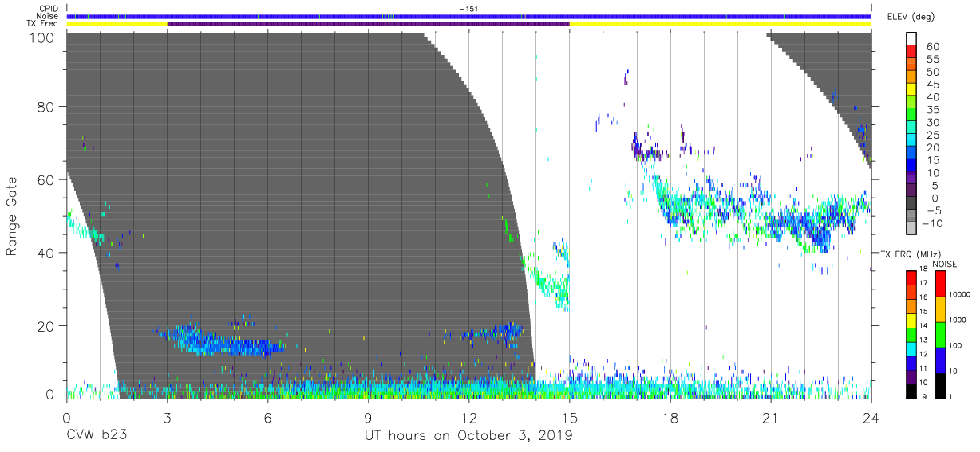The height and width of the screenshot is (452, 980).
Task: Click the 'Noise' row label at top left
Action: coord(49,16)
